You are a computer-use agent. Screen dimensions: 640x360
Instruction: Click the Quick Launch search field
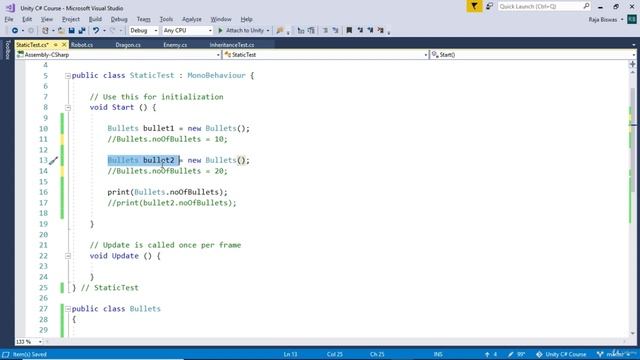pos(544,6)
